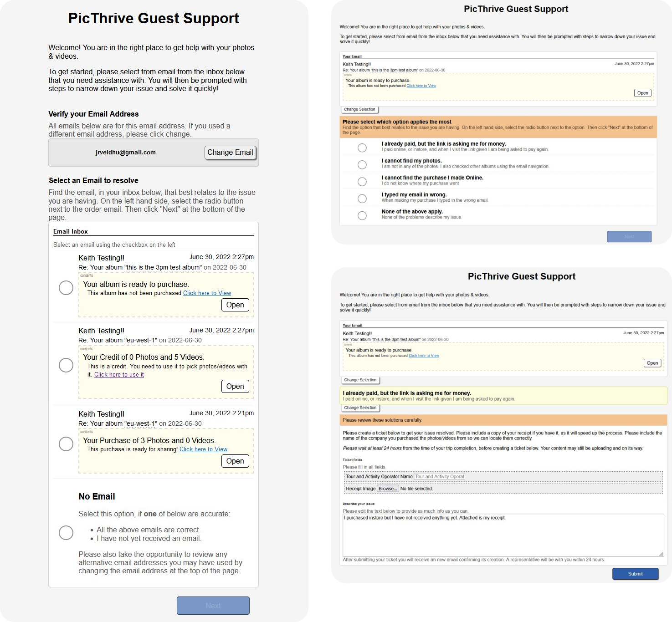This screenshot has height=622, width=672.
Task: Open the "Your Purchase of 3 Photos" email
Action: pos(235,461)
